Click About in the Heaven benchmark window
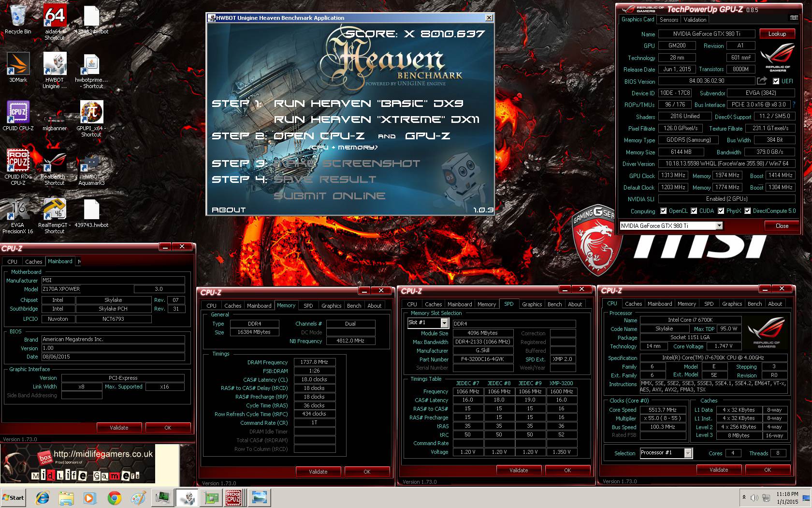The image size is (812, 508). (x=229, y=210)
